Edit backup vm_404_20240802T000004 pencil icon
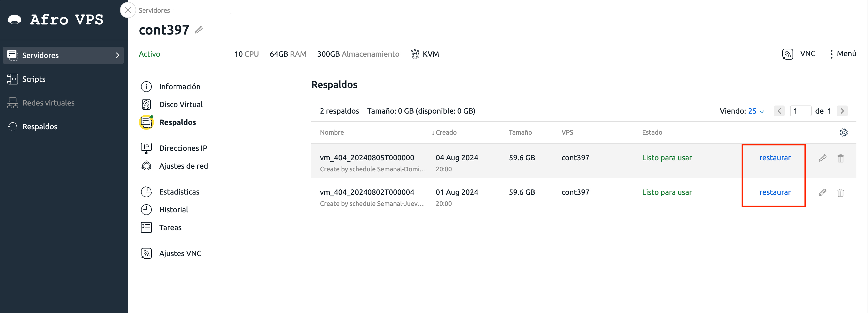The width and height of the screenshot is (868, 313). click(x=822, y=192)
